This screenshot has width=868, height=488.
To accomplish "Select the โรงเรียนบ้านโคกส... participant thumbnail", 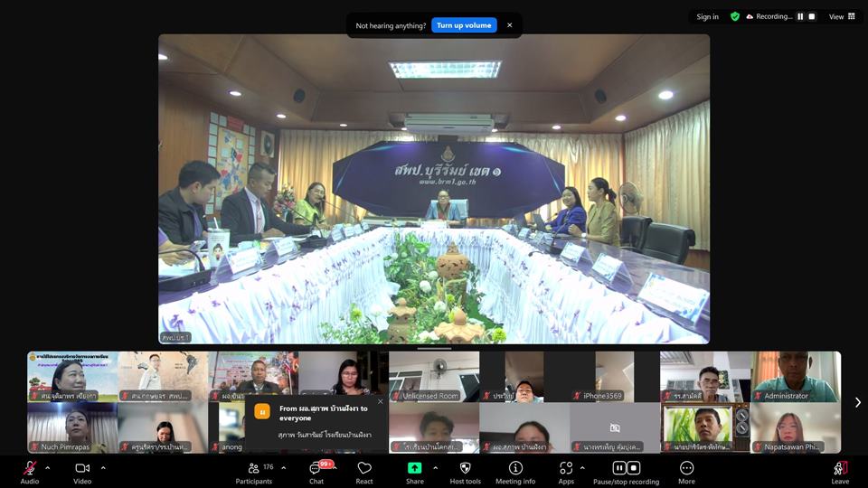I will pos(434,427).
